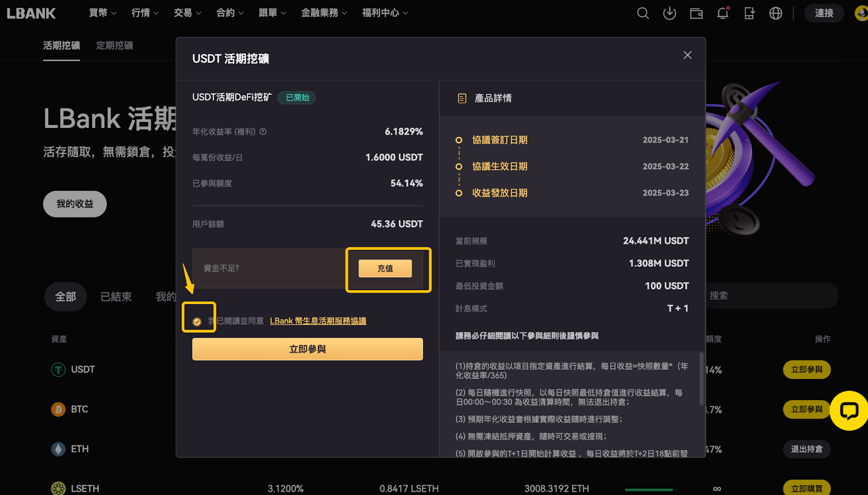Click the LBANK logo
Image resolution: width=868 pixels, height=495 pixels.
(x=31, y=13)
